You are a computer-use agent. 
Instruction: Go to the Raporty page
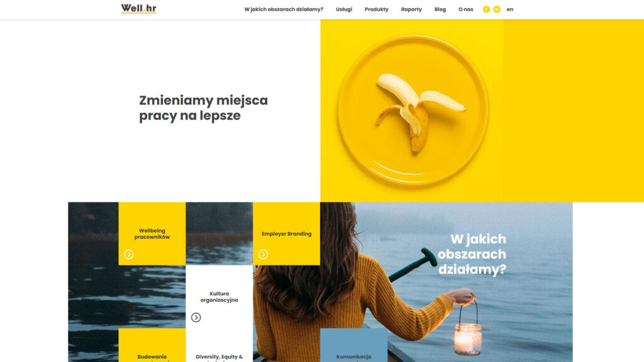[411, 9]
